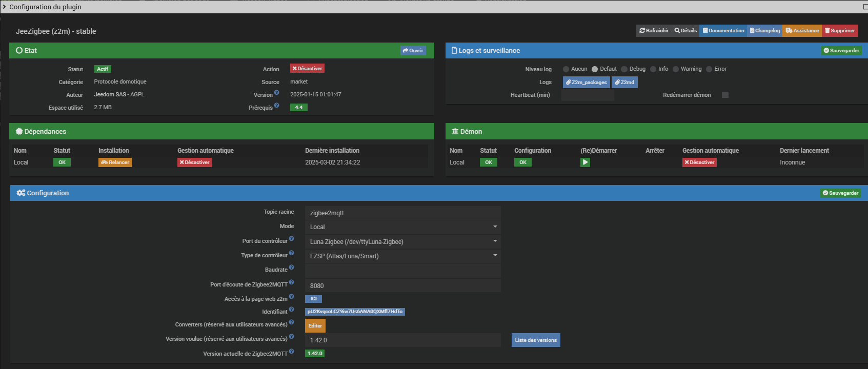
Task: Click help icon for Type de contrôleur
Action: point(291,253)
